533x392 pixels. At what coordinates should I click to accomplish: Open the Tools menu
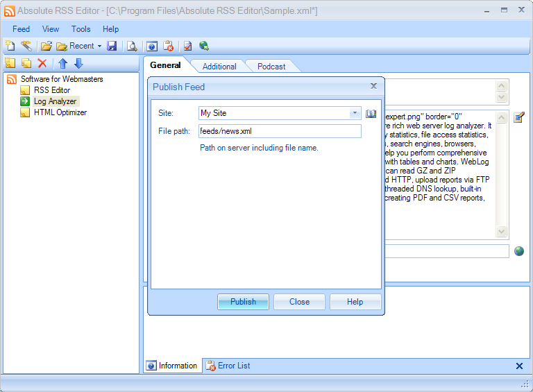click(x=81, y=29)
